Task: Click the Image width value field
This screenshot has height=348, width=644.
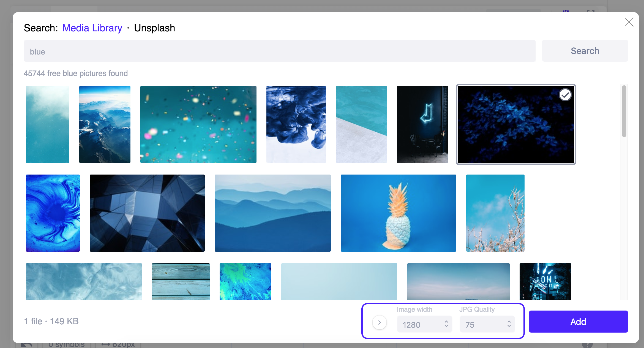Action: click(x=418, y=325)
